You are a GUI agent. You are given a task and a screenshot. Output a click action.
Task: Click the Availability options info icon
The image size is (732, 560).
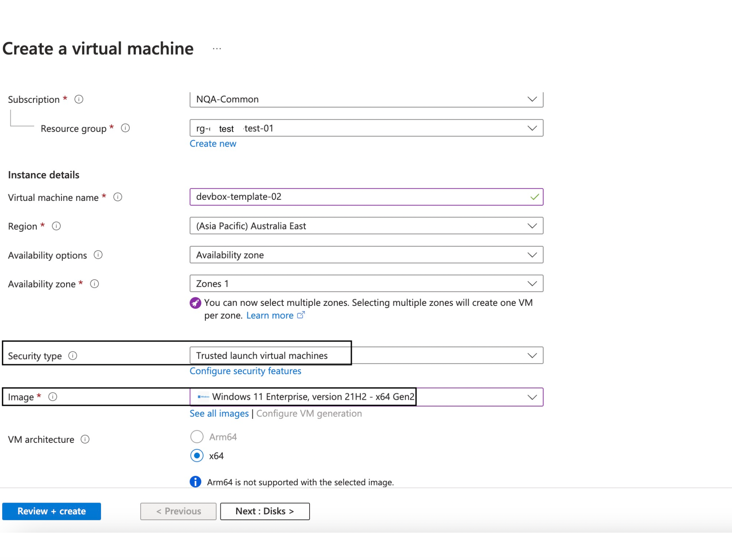click(98, 255)
